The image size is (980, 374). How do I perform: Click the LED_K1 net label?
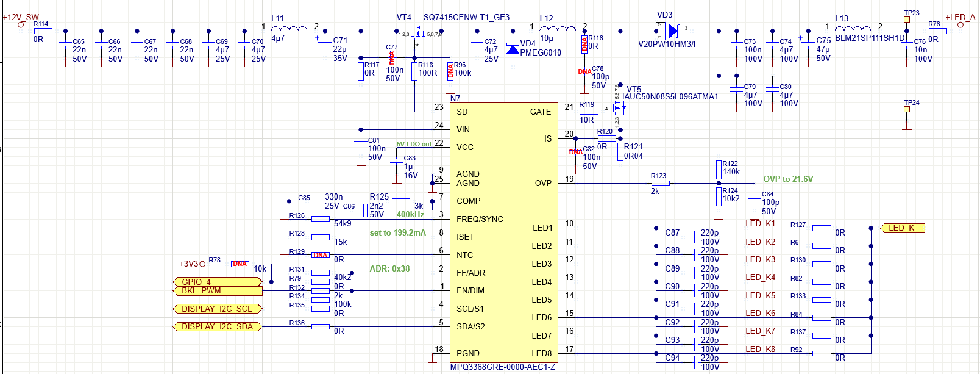[x=760, y=223]
